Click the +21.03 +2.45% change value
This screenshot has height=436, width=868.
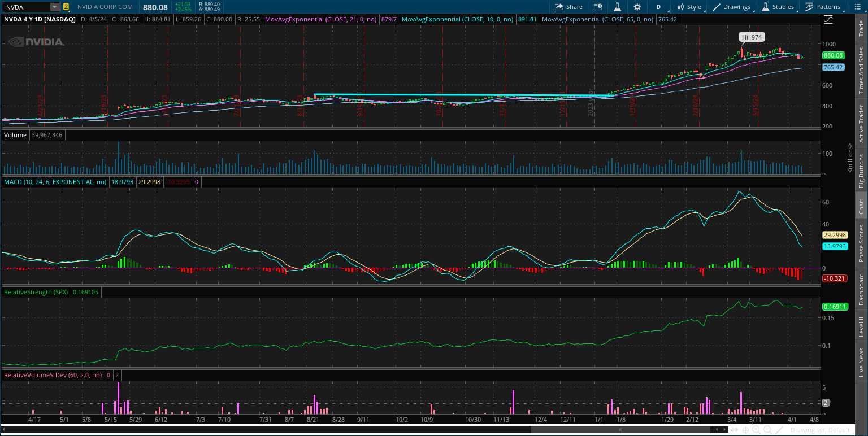pos(183,7)
